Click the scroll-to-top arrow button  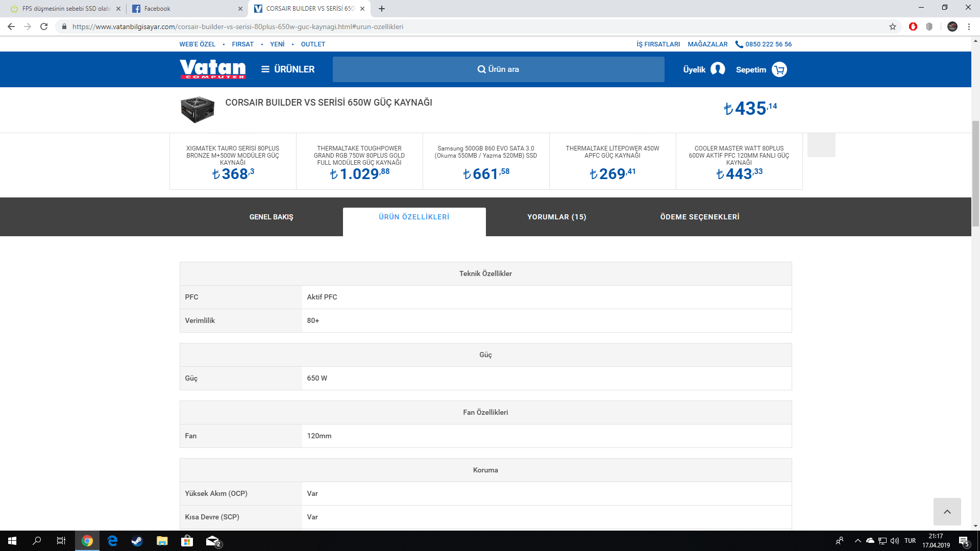947,512
